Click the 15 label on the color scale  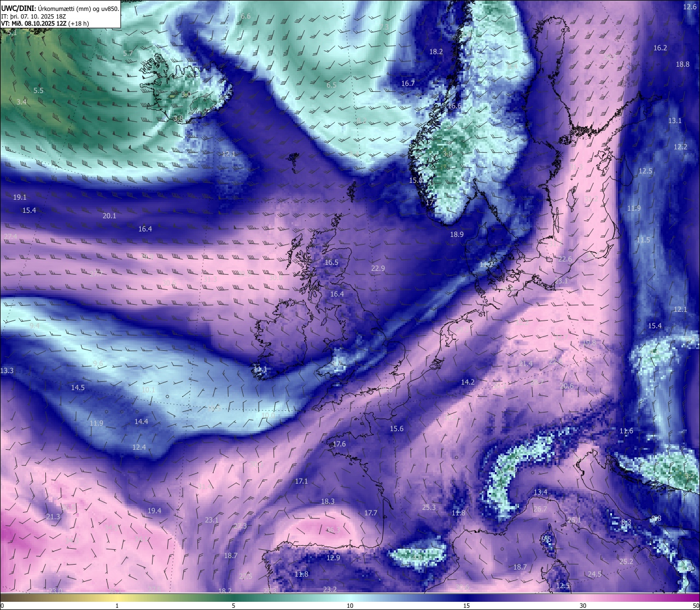466,606
